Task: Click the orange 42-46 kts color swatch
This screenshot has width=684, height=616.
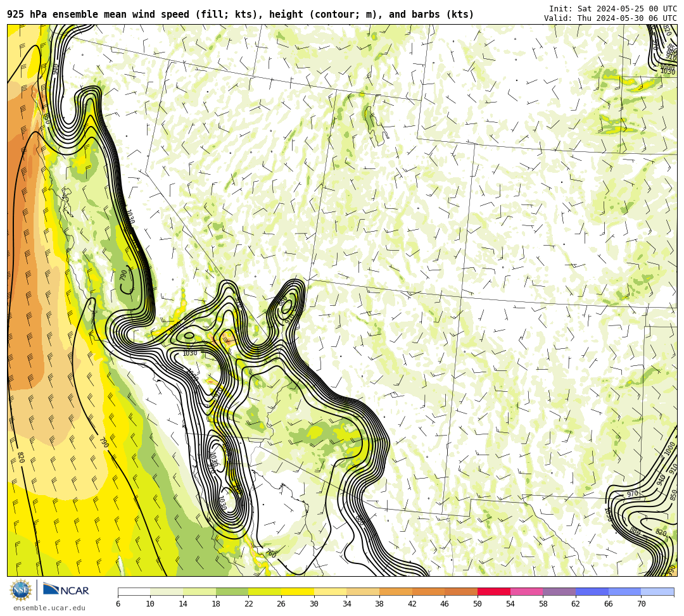Action: tap(428, 591)
